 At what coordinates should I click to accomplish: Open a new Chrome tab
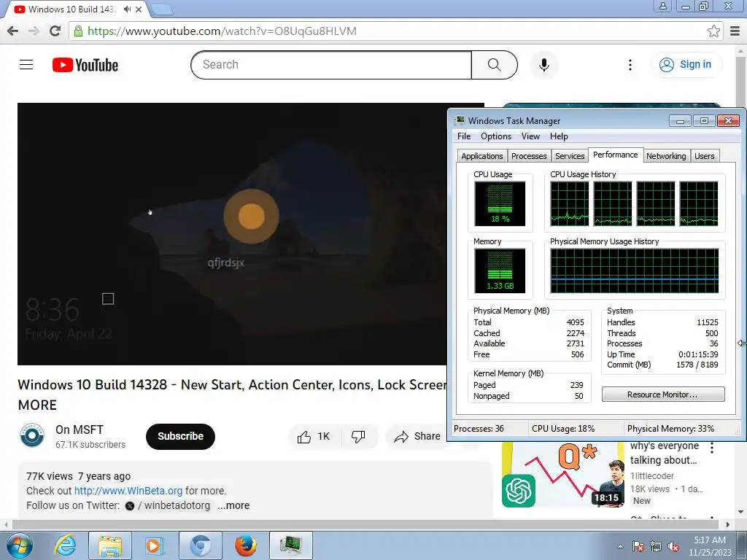pyautogui.click(x=161, y=9)
